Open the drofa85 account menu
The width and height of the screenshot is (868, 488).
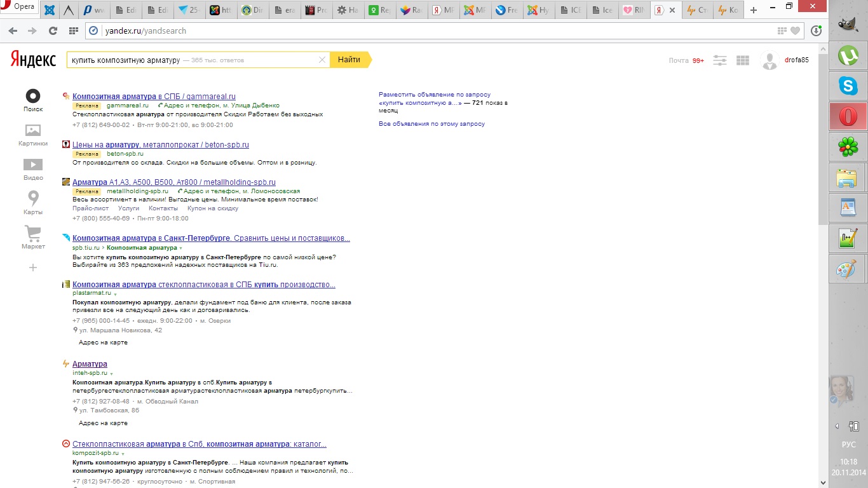[x=797, y=60]
